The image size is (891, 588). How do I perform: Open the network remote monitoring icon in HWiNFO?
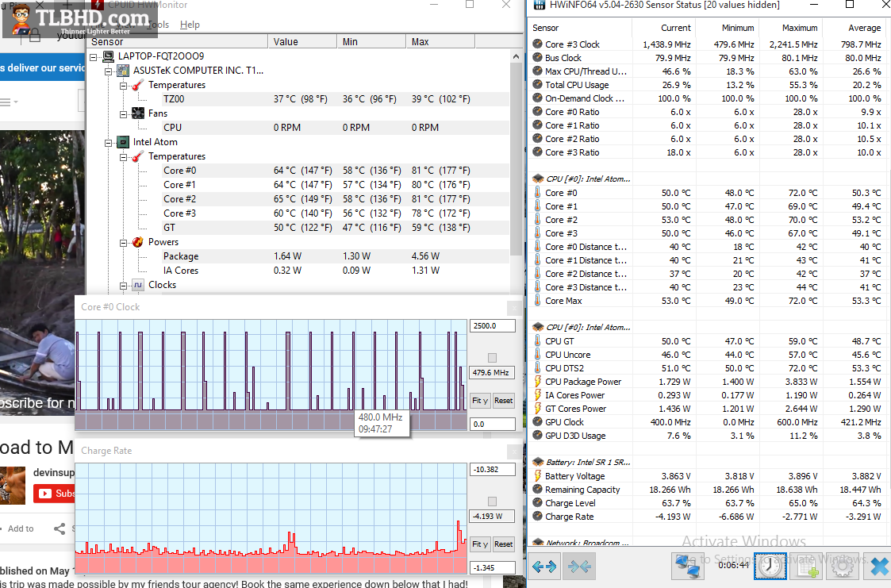point(687,566)
